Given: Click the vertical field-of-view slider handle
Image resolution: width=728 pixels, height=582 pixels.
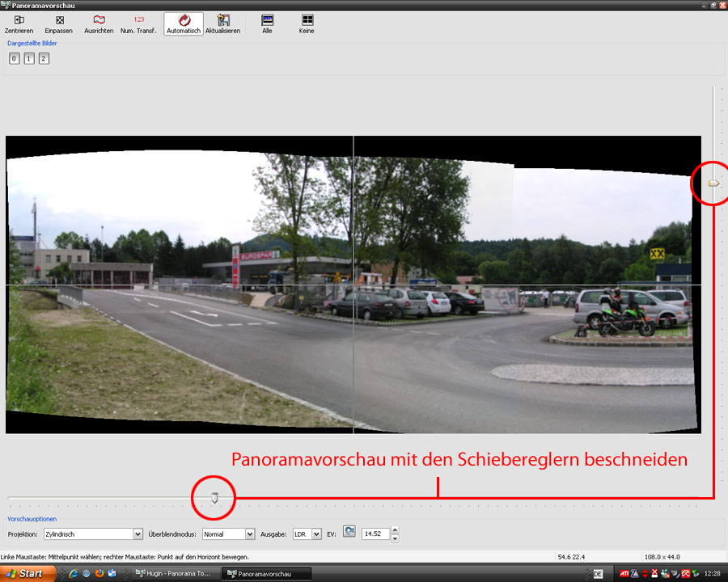Looking at the screenshot, I should pos(713,184).
